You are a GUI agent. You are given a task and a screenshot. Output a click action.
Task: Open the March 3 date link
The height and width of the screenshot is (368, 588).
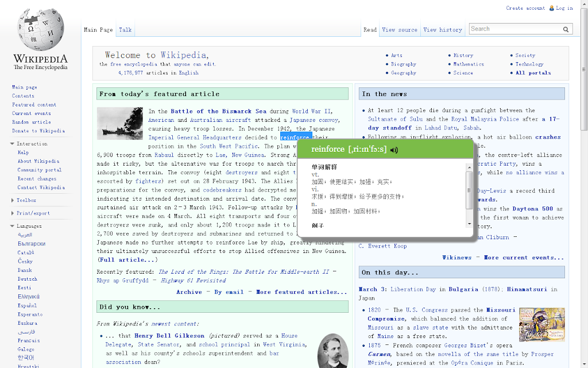(x=372, y=289)
